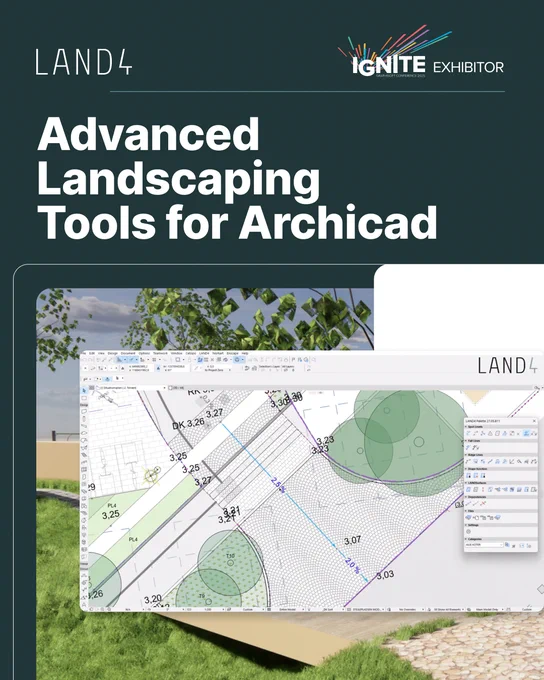Collapse the Ridge Lines section
Viewport: 544px width, 680px height.
tap(465, 455)
